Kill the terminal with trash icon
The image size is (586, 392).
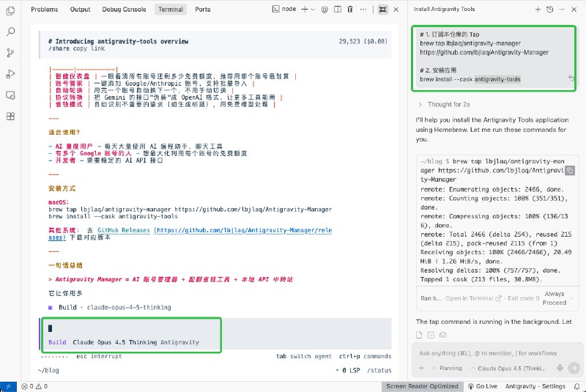349,10
